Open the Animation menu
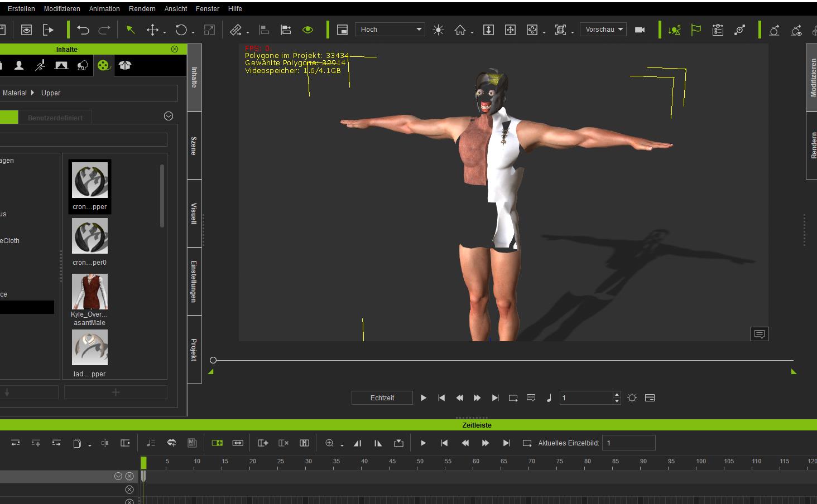Image resolution: width=817 pixels, height=504 pixels. coord(104,9)
